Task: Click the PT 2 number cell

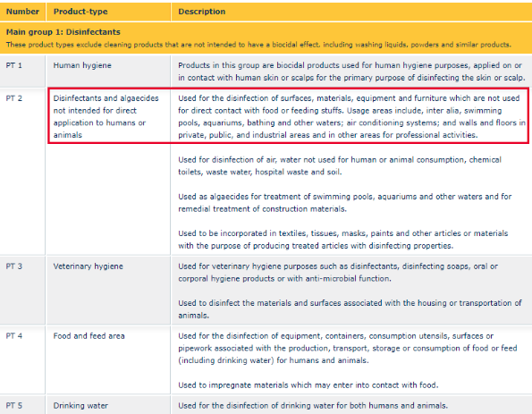Action: (x=14, y=98)
